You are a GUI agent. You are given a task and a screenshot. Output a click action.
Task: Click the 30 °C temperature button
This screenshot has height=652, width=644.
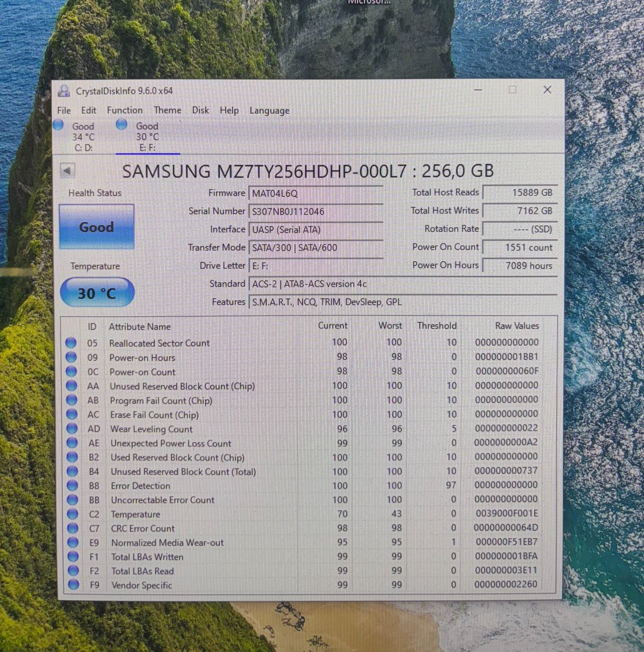pos(97,293)
